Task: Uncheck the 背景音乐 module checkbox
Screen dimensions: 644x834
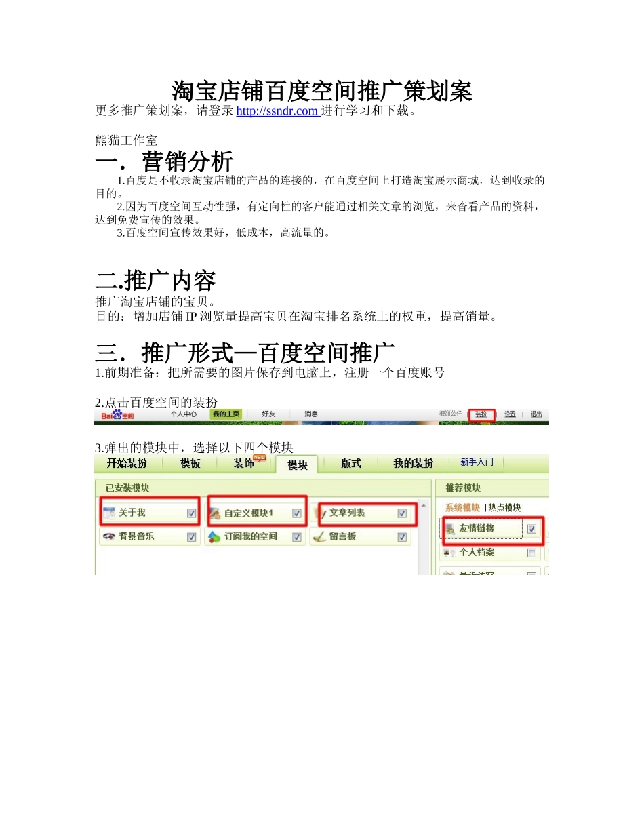Action: [x=191, y=537]
